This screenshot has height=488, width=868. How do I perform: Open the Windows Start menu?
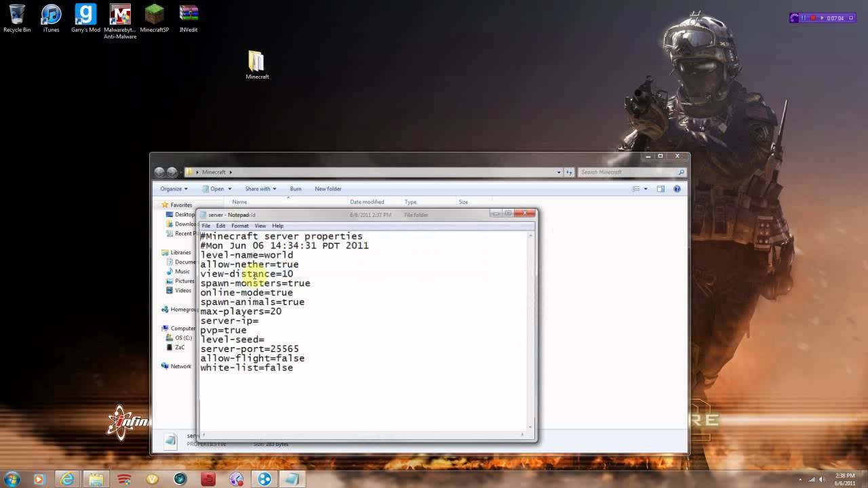[12, 479]
